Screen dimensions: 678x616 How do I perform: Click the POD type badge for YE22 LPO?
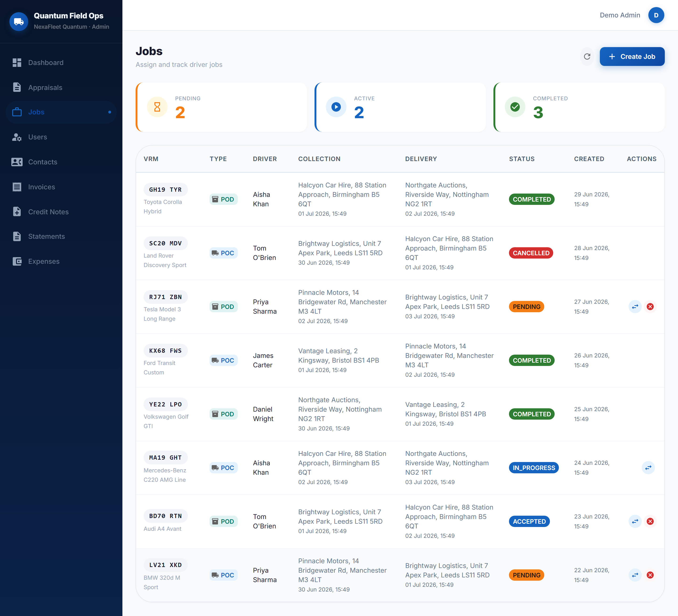pos(223,414)
